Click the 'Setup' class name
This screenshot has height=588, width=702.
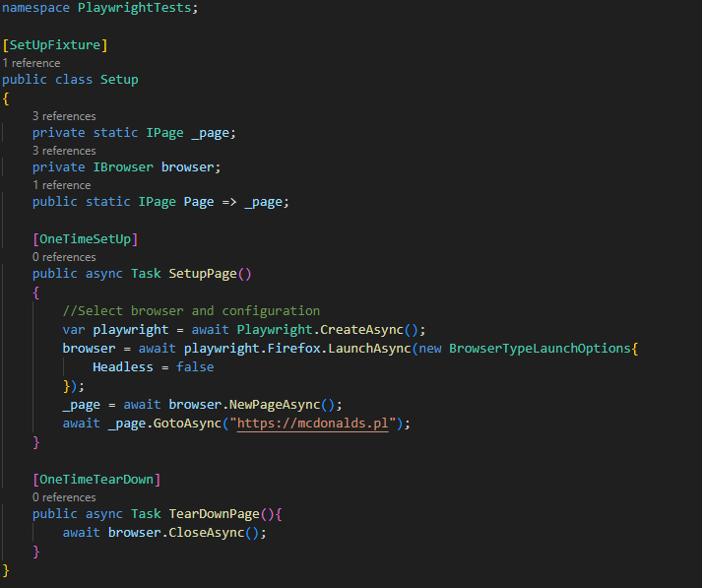coord(119,80)
